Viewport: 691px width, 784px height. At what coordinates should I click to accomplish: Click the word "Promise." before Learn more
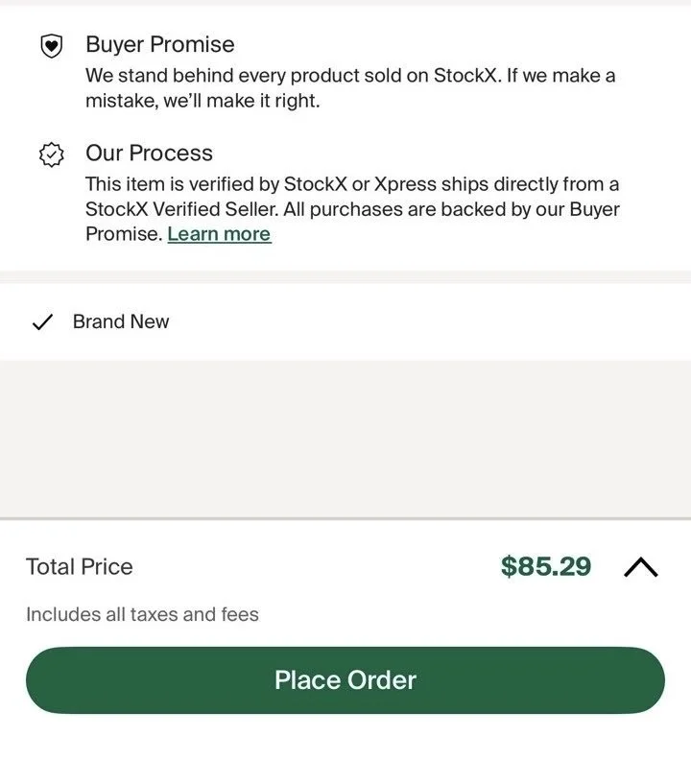[123, 234]
